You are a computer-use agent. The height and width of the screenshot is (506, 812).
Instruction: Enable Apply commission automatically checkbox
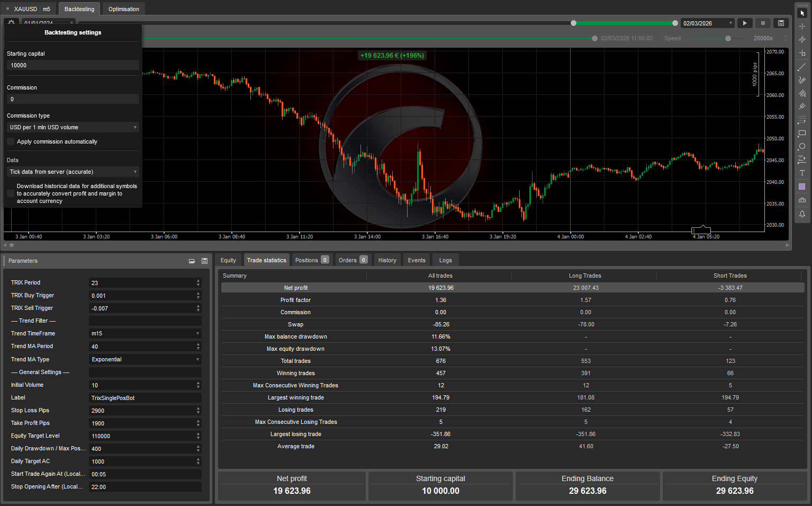11,142
